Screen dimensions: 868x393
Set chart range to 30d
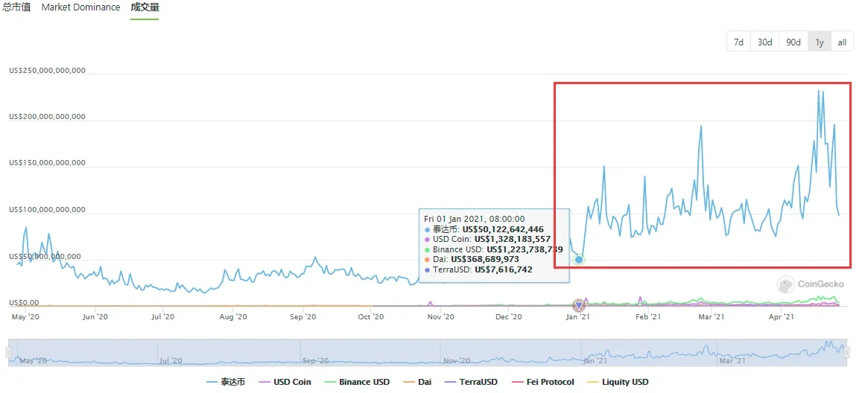tap(765, 42)
